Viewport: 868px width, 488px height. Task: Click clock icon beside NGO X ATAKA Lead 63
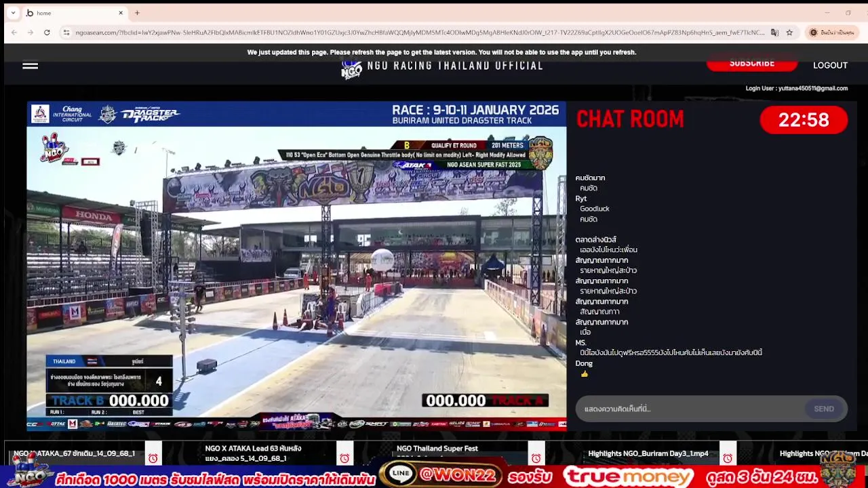click(344, 458)
